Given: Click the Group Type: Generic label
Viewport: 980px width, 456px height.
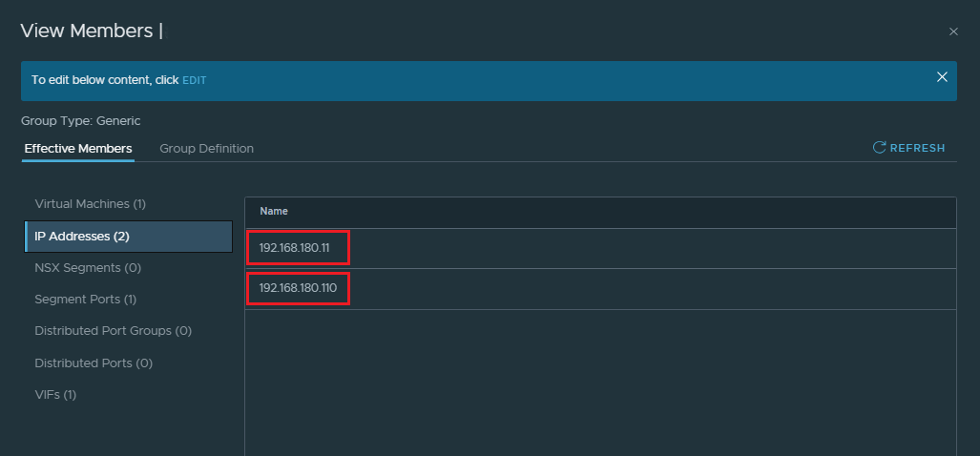Looking at the screenshot, I should tap(81, 121).
